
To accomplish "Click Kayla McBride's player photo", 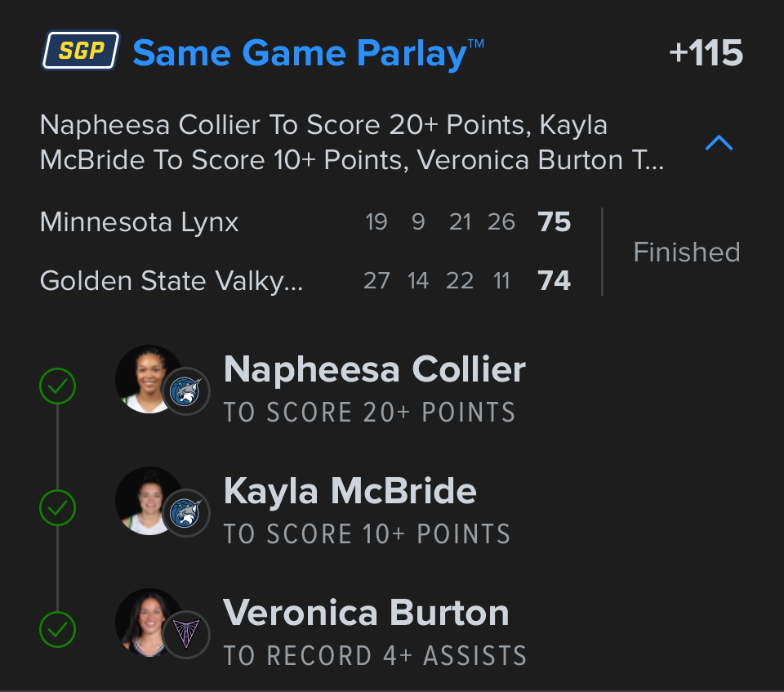I will (x=147, y=500).
